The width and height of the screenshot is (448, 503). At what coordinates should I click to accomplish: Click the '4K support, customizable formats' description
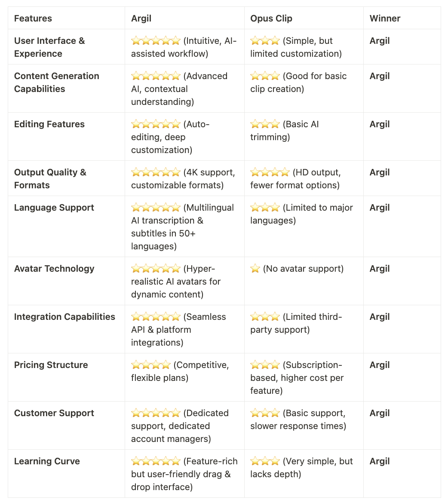183,179
